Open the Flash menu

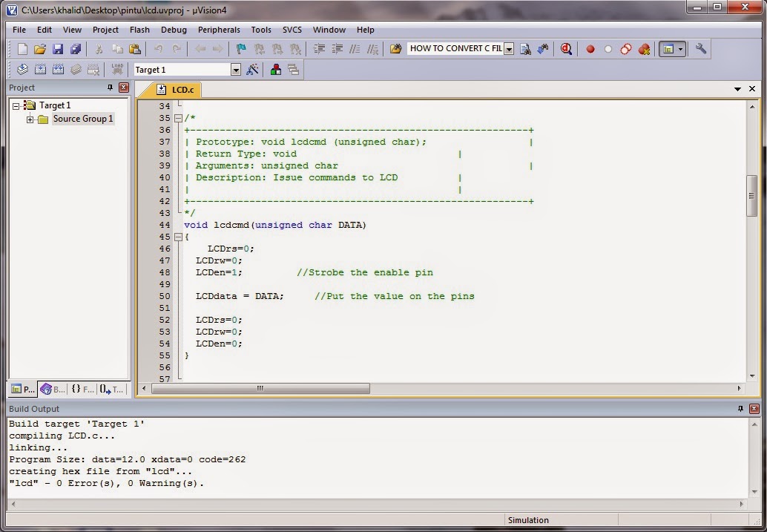[139, 30]
